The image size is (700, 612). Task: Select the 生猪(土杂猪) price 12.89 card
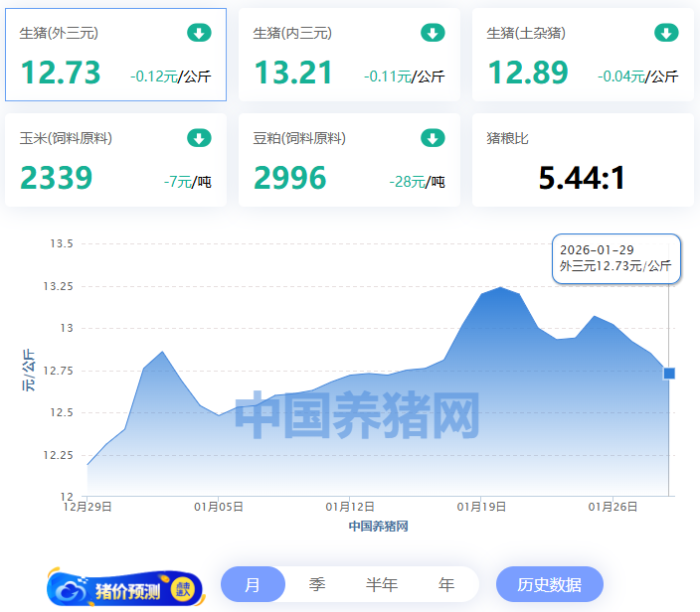pyautogui.click(x=583, y=56)
